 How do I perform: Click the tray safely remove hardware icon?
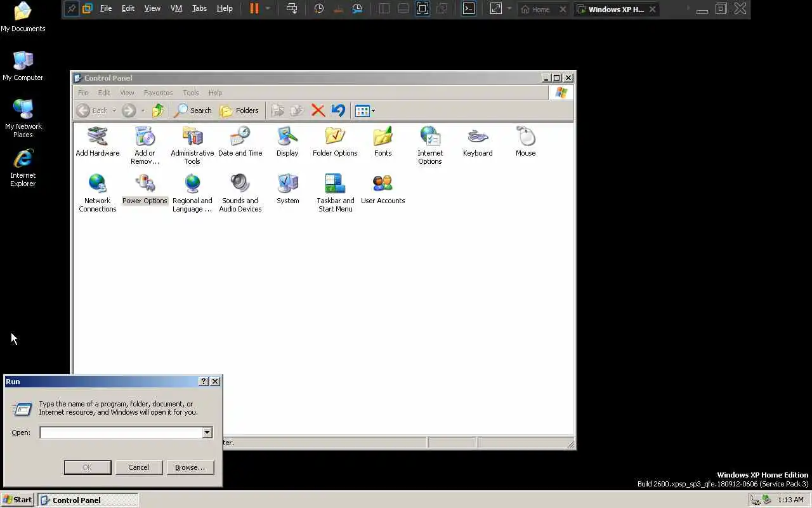click(766, 500)
